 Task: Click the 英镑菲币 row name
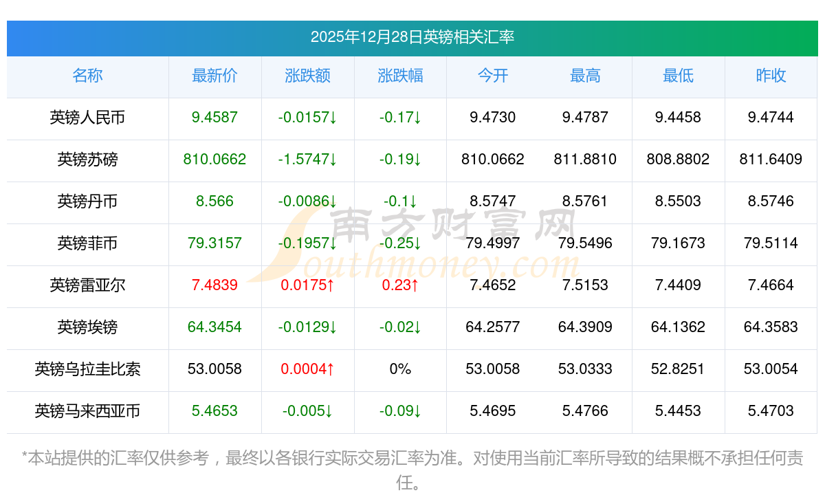pyautogui.click(x=87, y=243)
